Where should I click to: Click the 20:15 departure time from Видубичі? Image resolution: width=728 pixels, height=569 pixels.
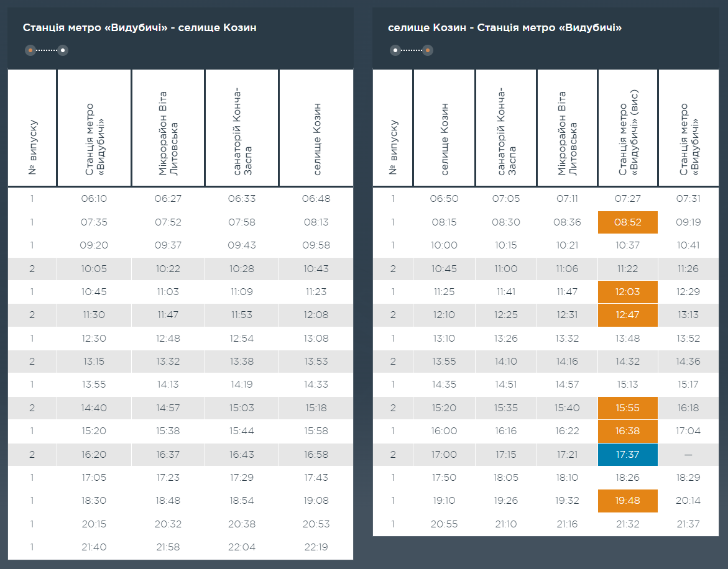(x=94, y=524)
